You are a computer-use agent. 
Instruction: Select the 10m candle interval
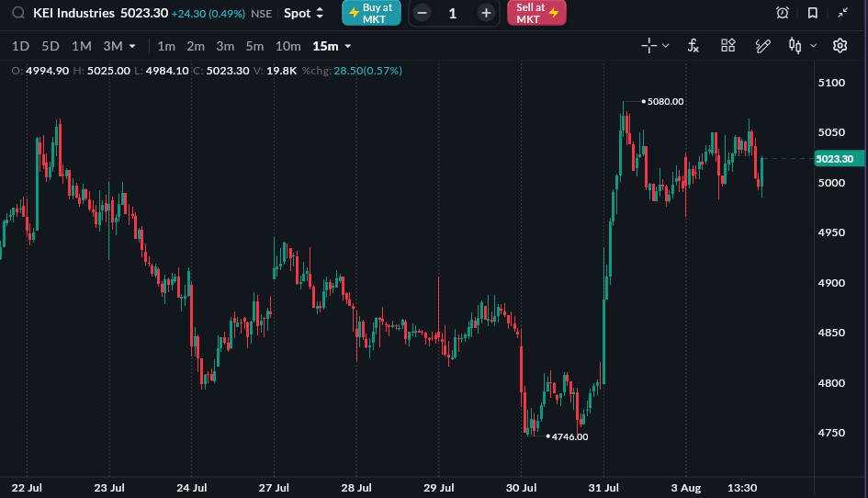click(x=287, y=46)
